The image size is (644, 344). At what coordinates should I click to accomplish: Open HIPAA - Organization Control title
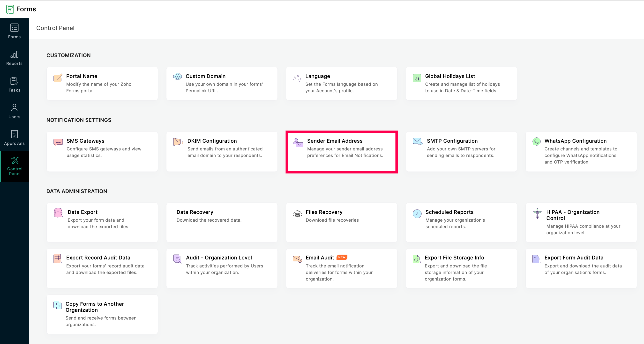[573, 215]
